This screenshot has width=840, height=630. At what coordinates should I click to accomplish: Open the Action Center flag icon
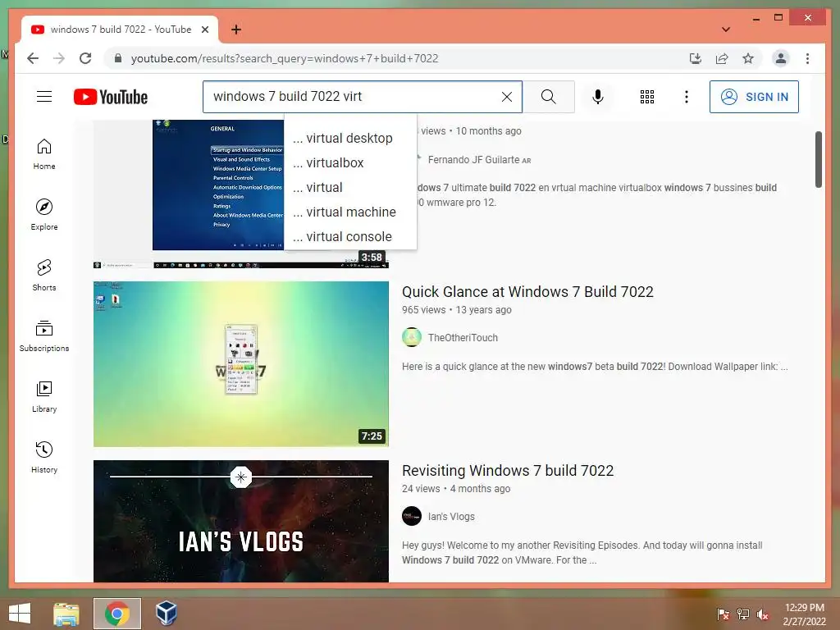tap(723, 614)
